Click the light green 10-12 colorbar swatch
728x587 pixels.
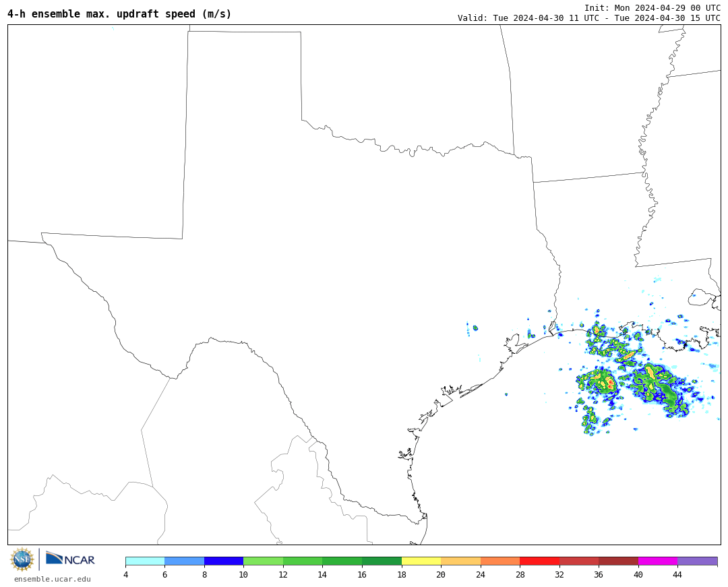[x=264, y=561]
